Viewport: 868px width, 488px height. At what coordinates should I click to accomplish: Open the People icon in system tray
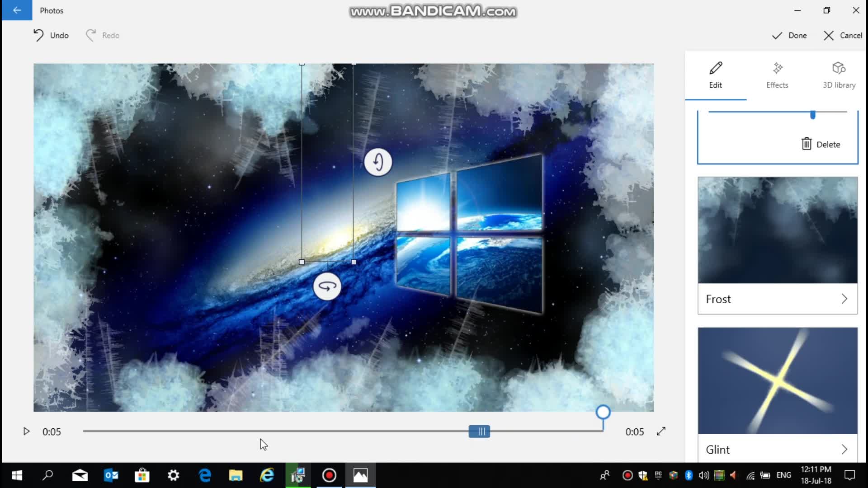tap(604, 475)
